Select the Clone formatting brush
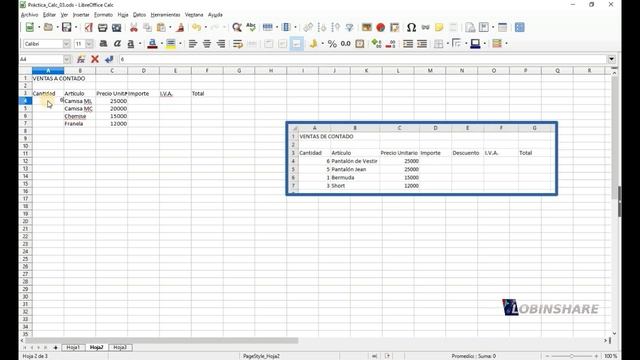640x360 pixels. [x=180, y=27]
